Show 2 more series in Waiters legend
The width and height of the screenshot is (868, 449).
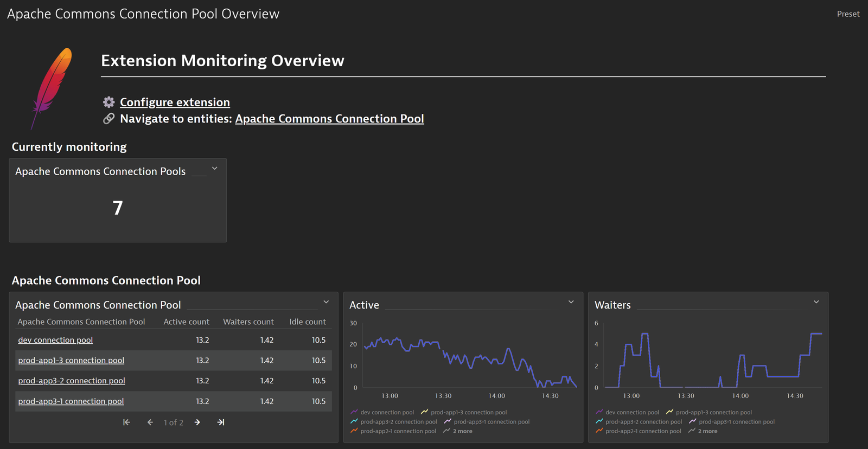tap(703, 431)
